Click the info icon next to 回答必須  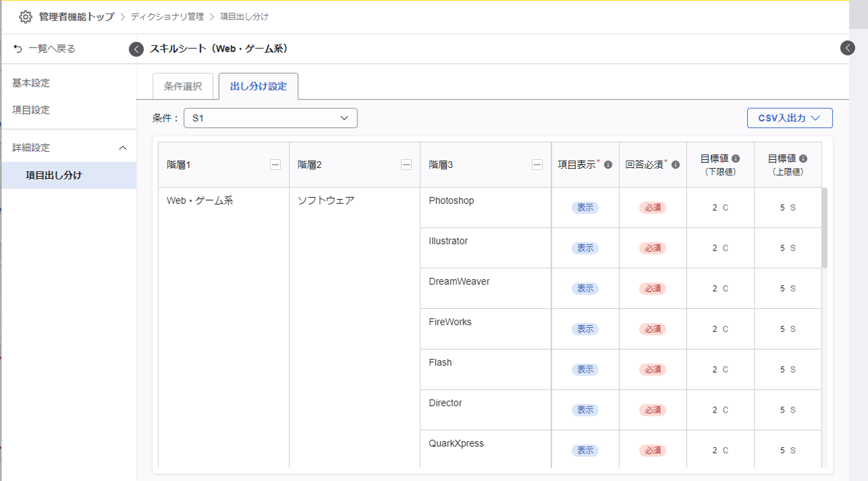[675, 165]
